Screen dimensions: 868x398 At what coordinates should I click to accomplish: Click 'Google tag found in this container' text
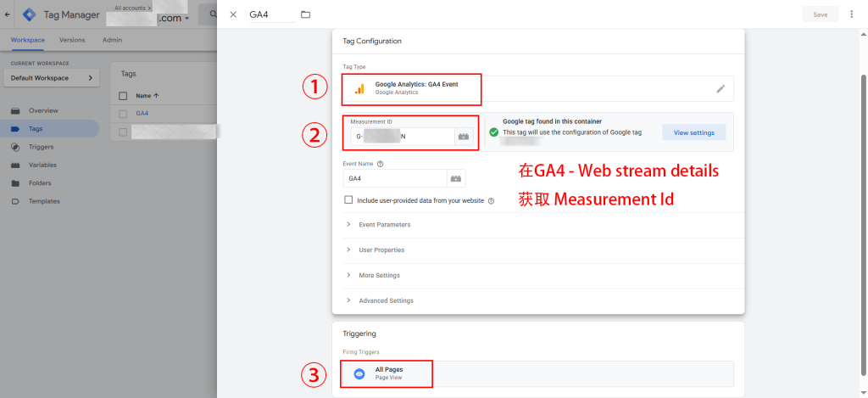pos(552,121)
